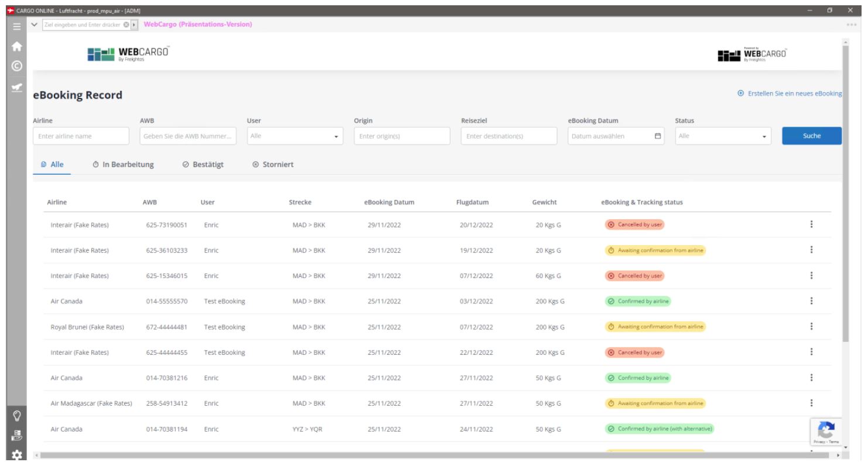The image size is (868, 462).
Task: Minimize the Cargo Online window
Action: pyautogui.click(x=811, y=11)
